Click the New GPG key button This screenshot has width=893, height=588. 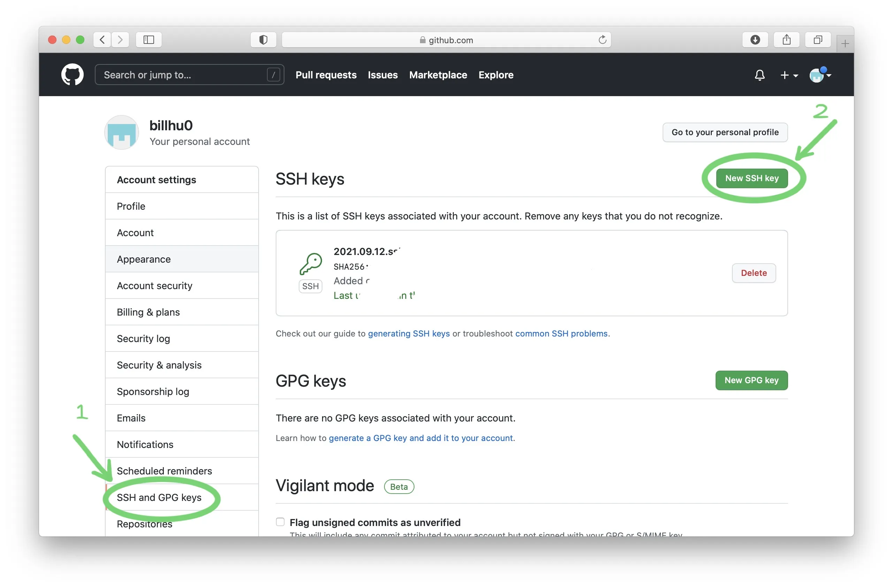click(751, 380)
